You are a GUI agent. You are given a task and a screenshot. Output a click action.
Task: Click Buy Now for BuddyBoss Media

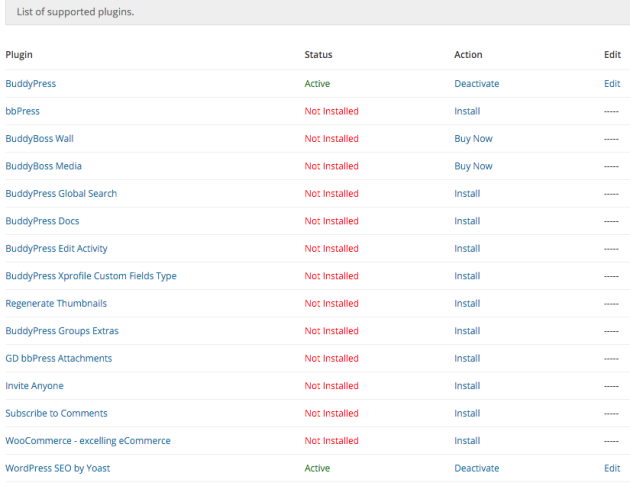pos(473,166)
